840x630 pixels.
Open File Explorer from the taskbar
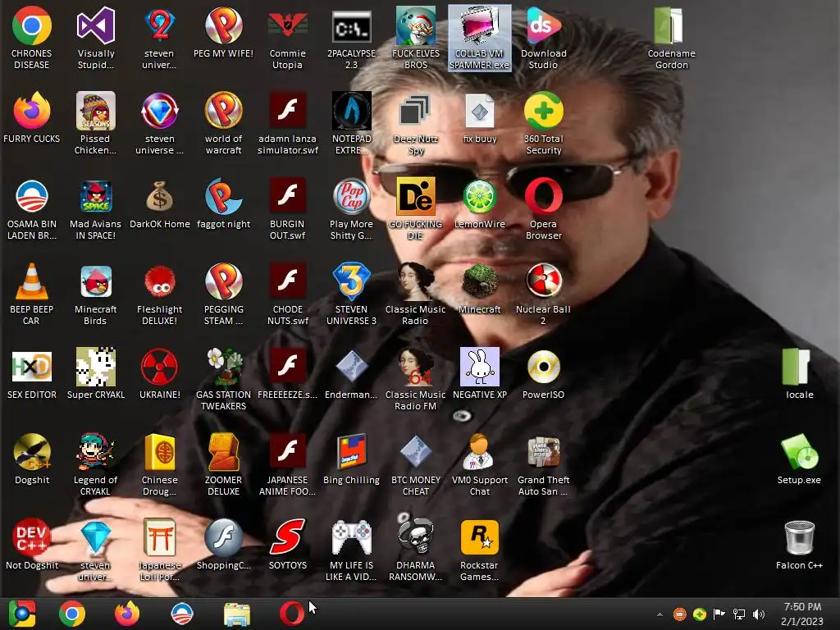coord(237,614)
